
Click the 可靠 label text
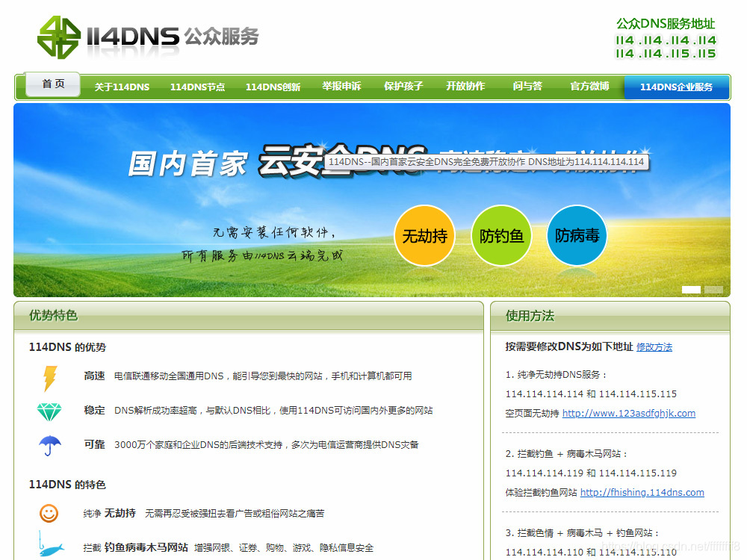[x=94, y=445]
